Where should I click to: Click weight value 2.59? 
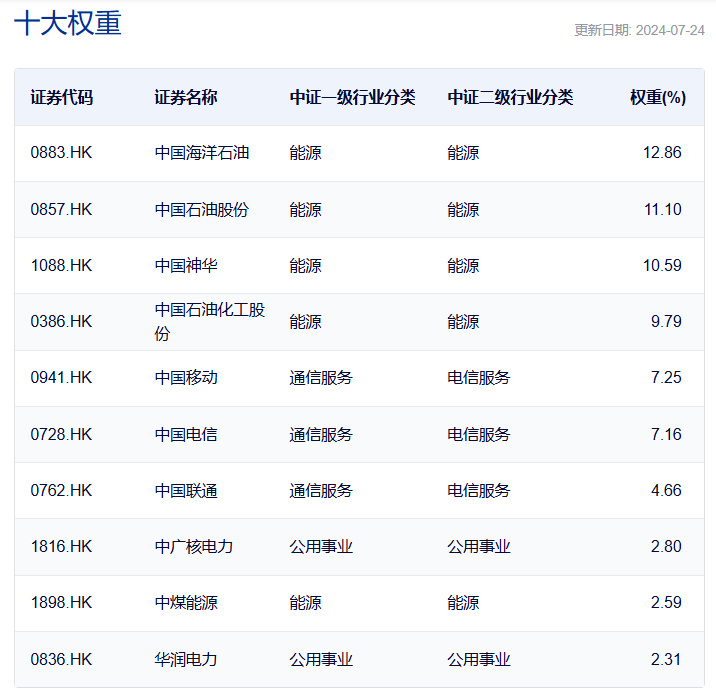pos(666,603)
